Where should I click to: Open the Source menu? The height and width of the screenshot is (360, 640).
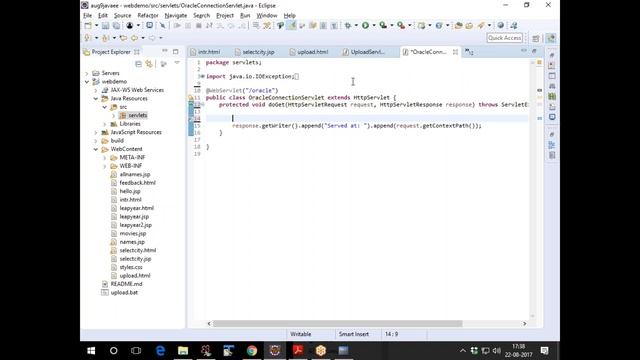[122, 16]
